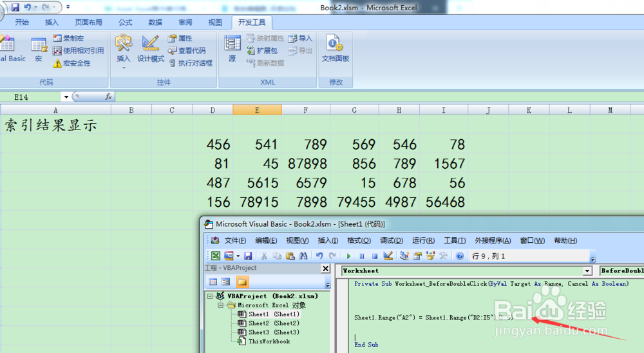
Task: Open VBA 帮助(H) menu
Action: (x=565, y=241)
